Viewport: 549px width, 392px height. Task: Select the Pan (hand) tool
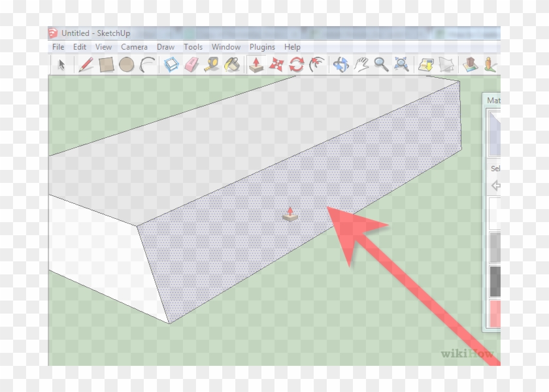click(x=361, y=64)
